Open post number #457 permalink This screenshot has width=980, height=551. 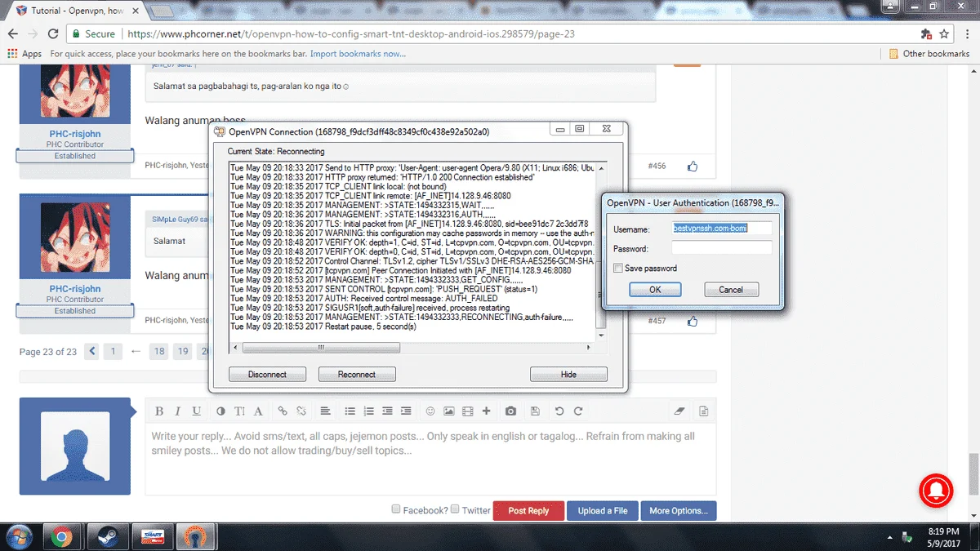click(x=657, y=321)
